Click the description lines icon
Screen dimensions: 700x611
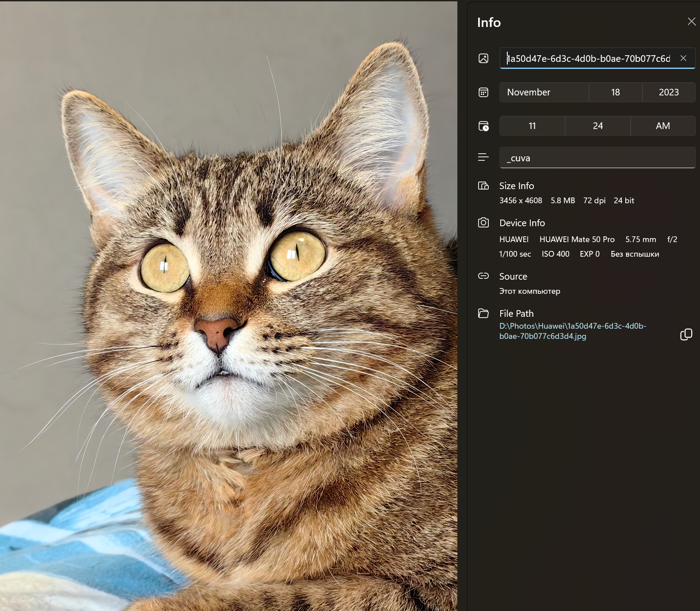[x=483, y=157]
